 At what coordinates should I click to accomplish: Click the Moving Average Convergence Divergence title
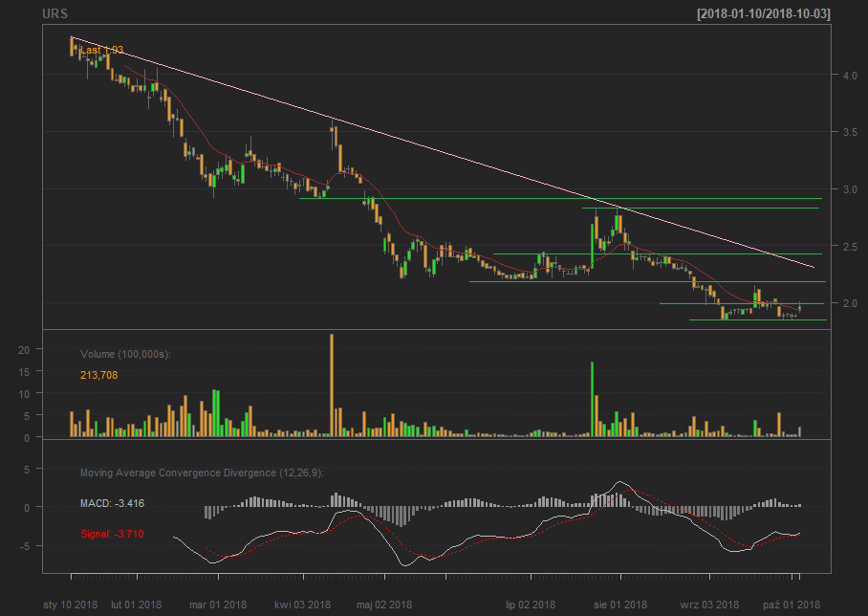coord(202,473)
